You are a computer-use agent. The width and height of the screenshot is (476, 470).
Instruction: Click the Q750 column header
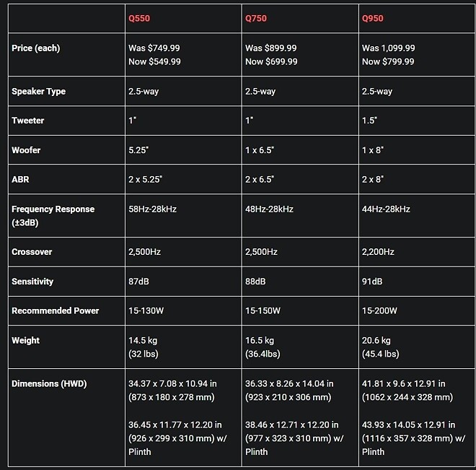[x=255, y=18]
